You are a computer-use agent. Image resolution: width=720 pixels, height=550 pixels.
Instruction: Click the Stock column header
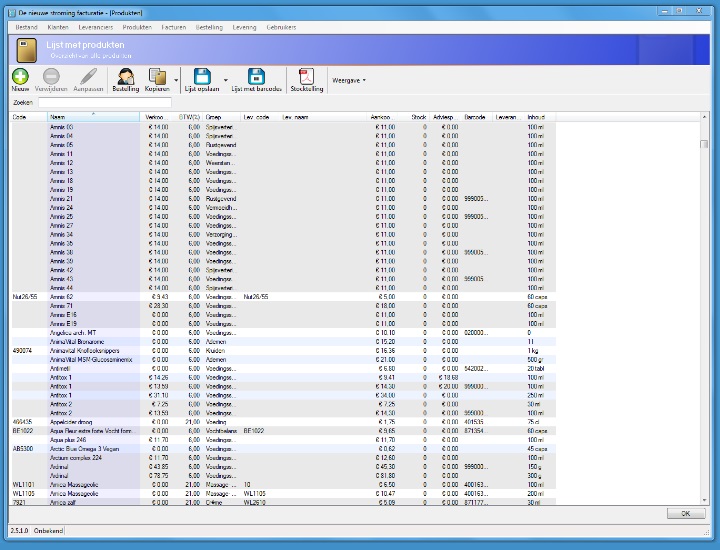(x=415, y=117)
